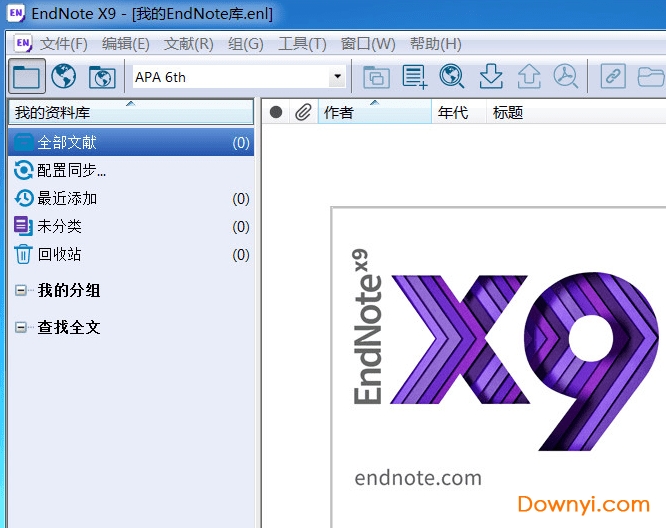Select 全部文献 in the library panel
666x528 pixels.
click(131, 142)
